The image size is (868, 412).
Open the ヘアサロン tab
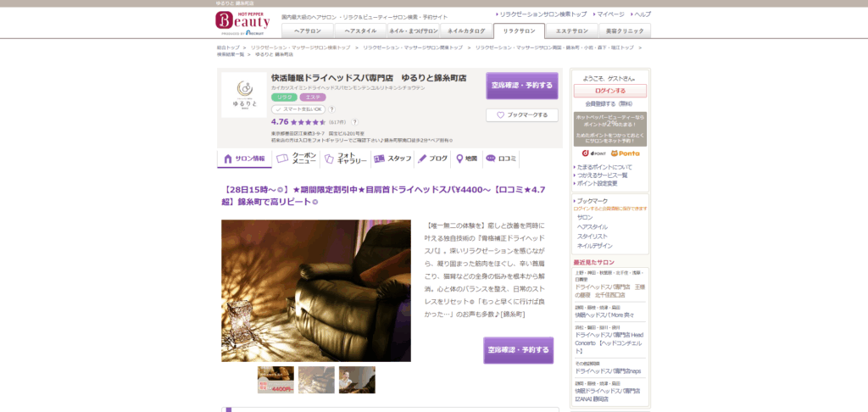tap(308, 31)
